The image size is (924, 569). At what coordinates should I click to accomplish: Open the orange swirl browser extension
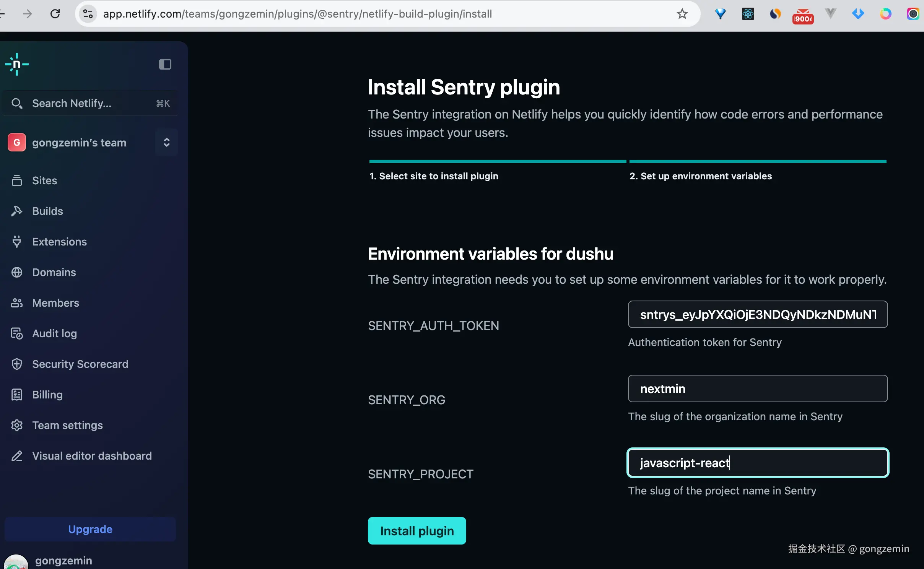pos(775,14)
